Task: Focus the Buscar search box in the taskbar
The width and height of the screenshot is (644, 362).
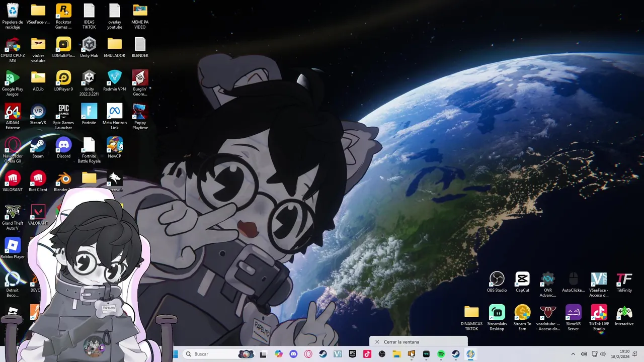Action: (219, 354)
